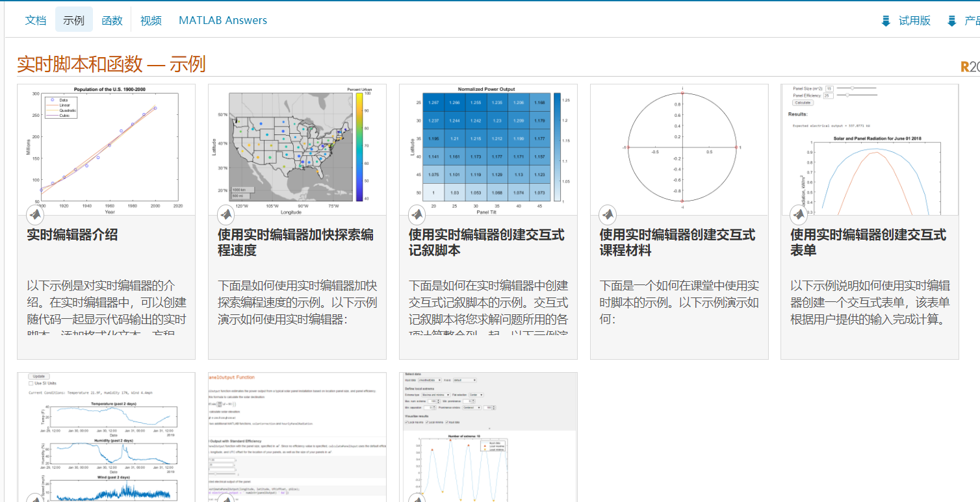Expand the X-axis dropdown showing default
Image resolution: width=980 pixels, height=502 pixels.
(465, 381)
